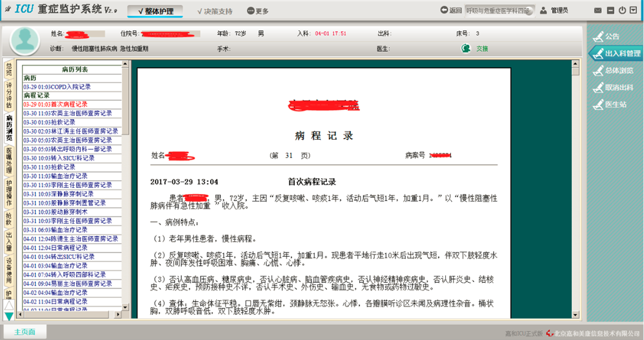Switch to the 评分评估 vertical tab
The height and width of the screenshot is (340, 644).
[9, 95]
